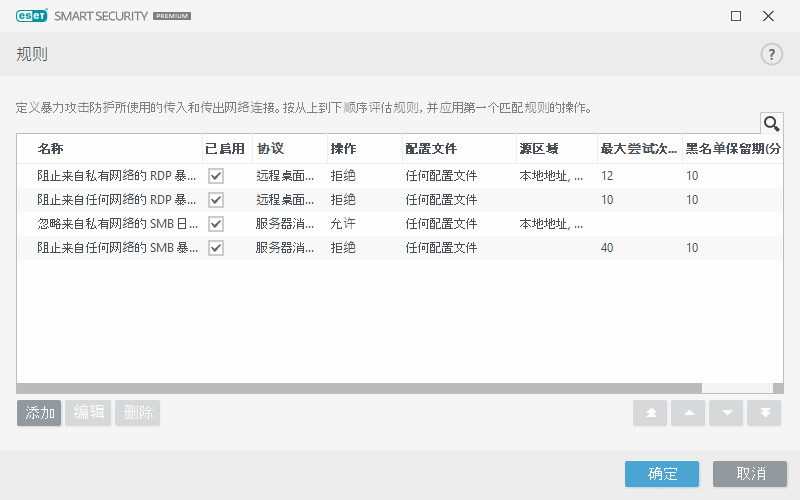
Task: Click 任何配置文件 in second row
Action: (441, 200)
